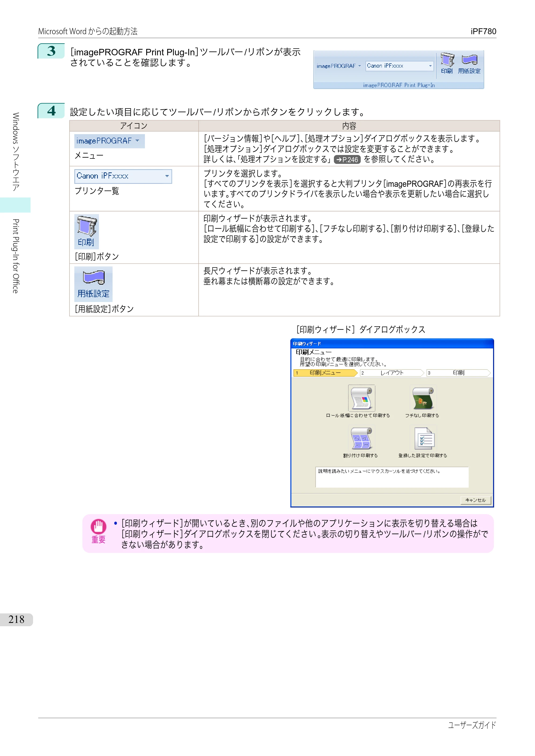Click the ユーザーズガイド footer text
535x756 pixels.
pyautogui.click(x=472, y=725)
